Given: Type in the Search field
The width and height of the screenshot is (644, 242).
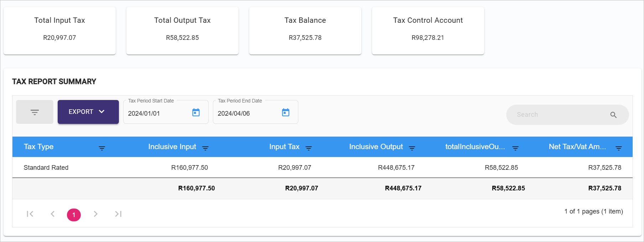Looking at the screenshot, I should [x=559, y=115].
